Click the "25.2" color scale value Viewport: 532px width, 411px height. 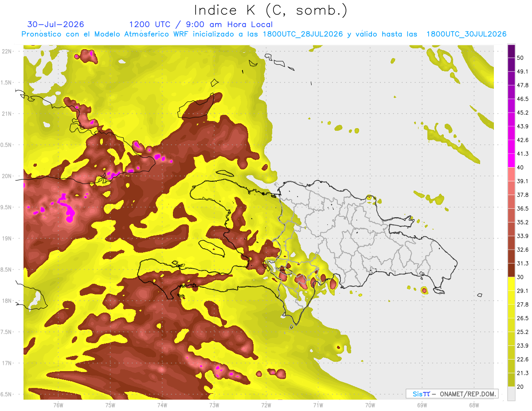pos(523,332)
